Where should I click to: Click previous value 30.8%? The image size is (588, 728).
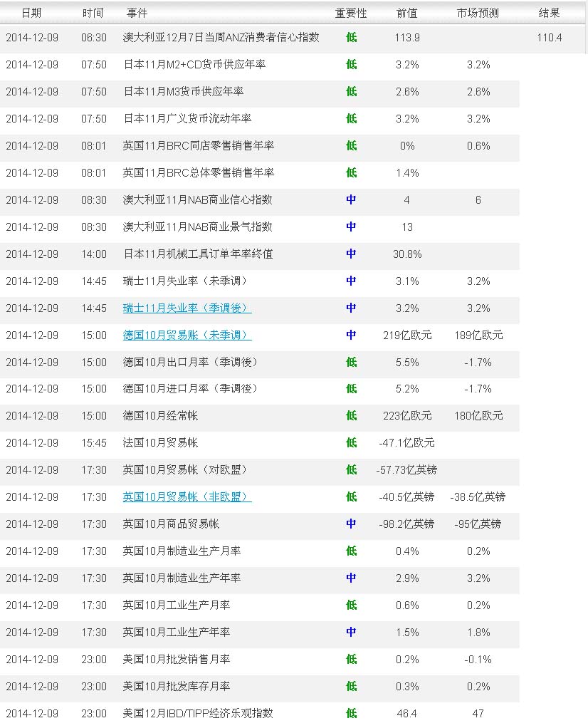(407, 254)
